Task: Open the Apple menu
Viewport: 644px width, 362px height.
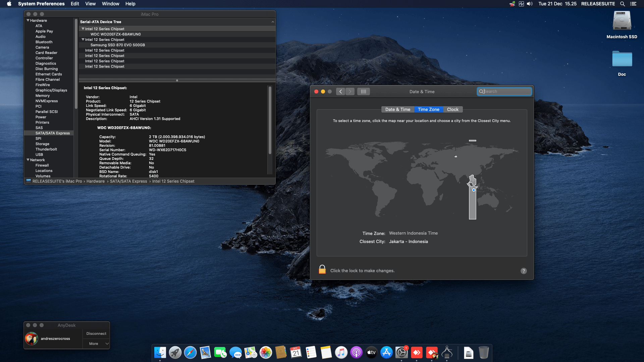Action: tap(9, 4)
